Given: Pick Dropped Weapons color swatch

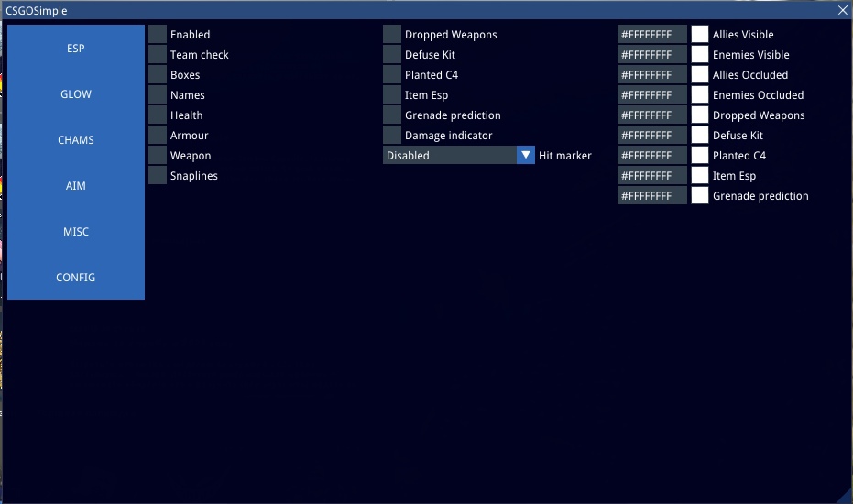Looking at the screenshot, I should (700, 115).
